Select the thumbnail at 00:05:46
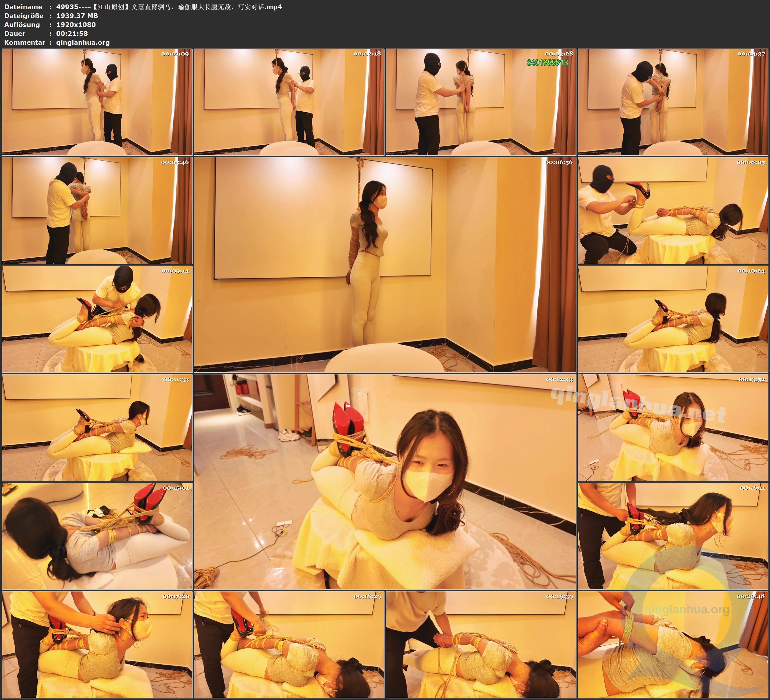770x700 pixels. click(x=97, y=210)
